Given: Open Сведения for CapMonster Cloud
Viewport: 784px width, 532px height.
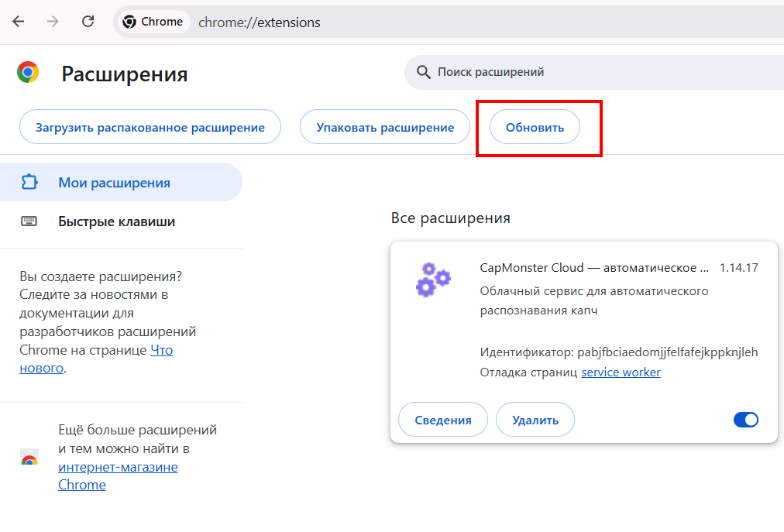Looking at the screenshot, I should tap(443, 420).
